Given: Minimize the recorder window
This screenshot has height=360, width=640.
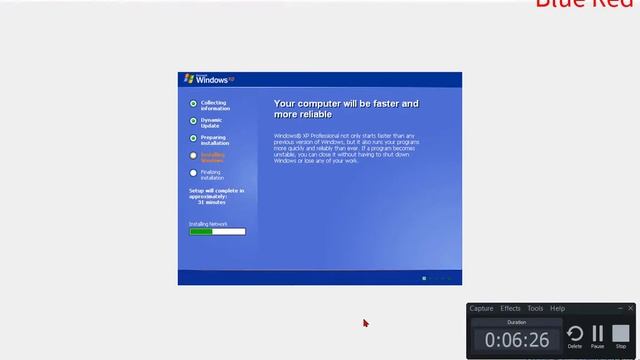Looking at the screenshot, I should [x=620, y=308].
